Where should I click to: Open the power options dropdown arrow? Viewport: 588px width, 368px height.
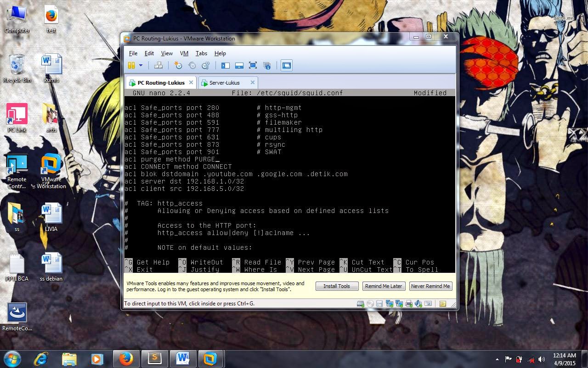point(141,66)
